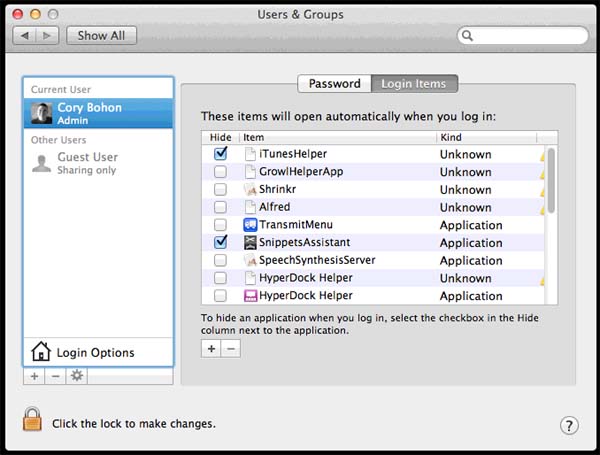Sort by the Item column header
Screen dimensions: 600x455
click(x=338, y=137)
